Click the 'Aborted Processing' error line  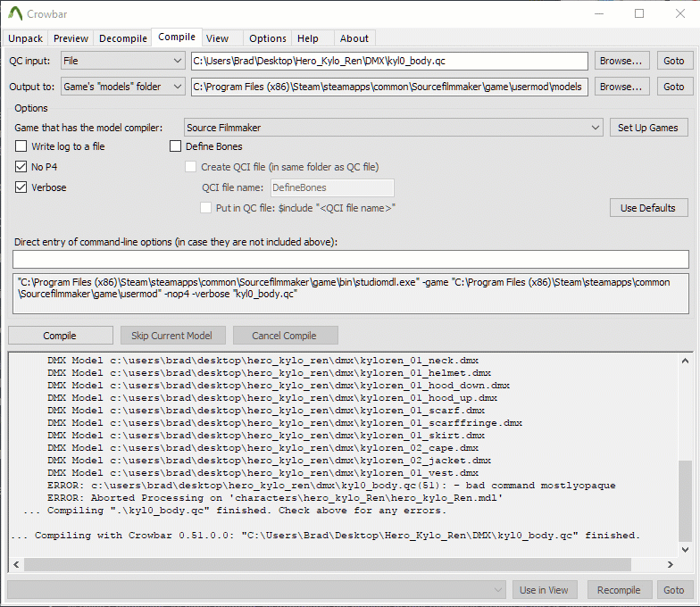pyautogui.click(x=275, y=498)
